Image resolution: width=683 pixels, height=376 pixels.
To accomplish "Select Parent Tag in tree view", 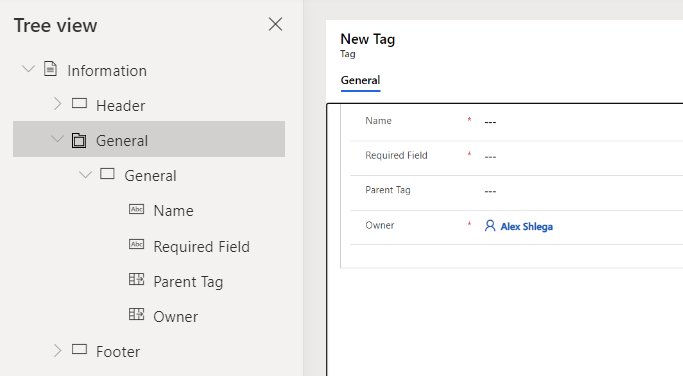I will pos(188,282).
